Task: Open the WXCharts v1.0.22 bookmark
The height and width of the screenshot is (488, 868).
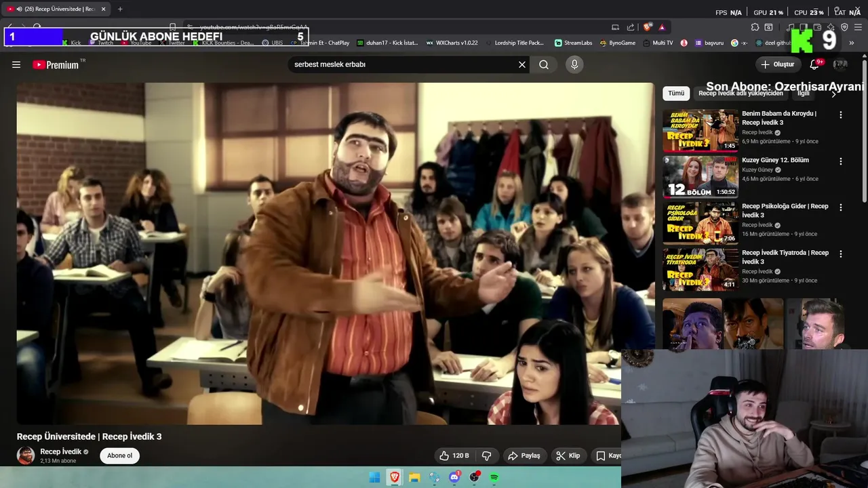Action: point(452,43)
